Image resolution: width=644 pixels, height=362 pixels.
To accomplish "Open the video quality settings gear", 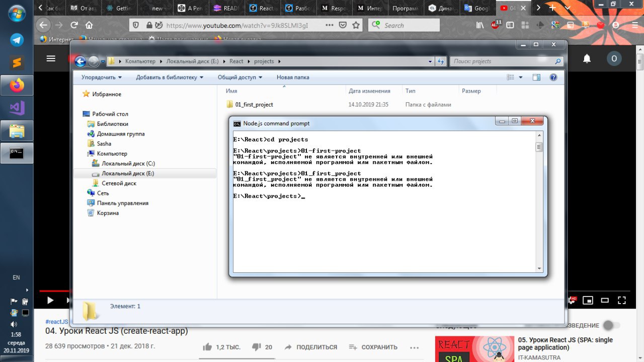I will coord(573,300).
